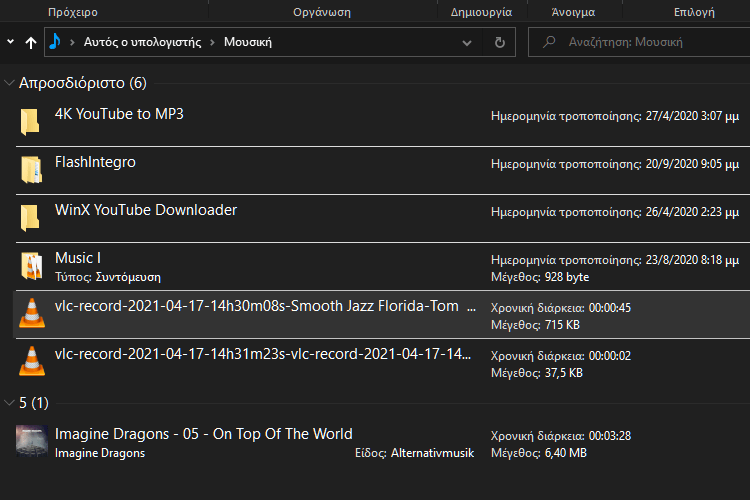
Task: Collapse the 'Απροσδιόριστο (6)' group
Action: click(9, 83)
